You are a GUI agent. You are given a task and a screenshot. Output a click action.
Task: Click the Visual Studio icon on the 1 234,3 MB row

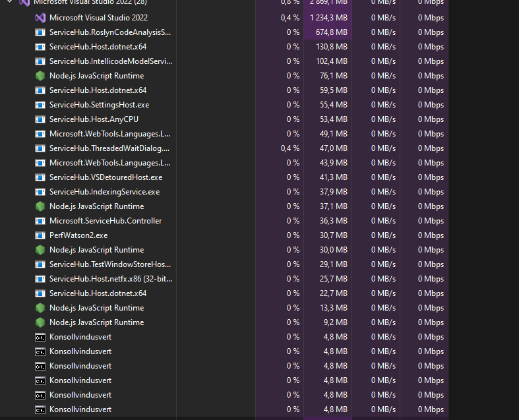click(x=40, y=18)
